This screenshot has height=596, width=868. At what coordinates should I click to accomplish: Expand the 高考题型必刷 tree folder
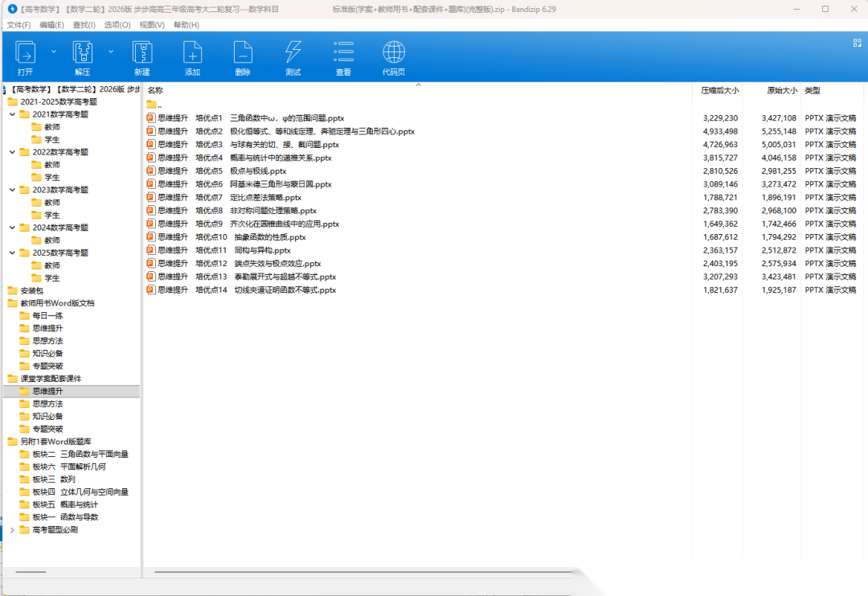(x=12, y=530)
